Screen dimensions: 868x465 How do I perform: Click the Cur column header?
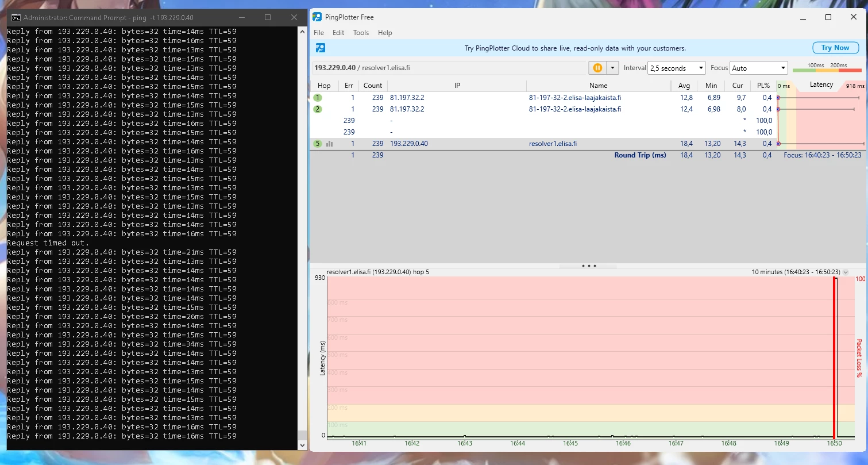[738, 86]
